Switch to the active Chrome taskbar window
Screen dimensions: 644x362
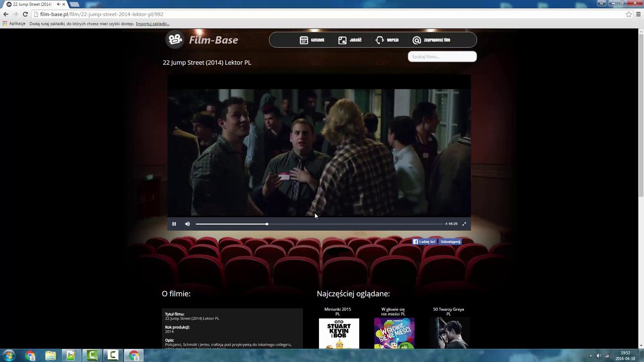click(x=134, y=356)
